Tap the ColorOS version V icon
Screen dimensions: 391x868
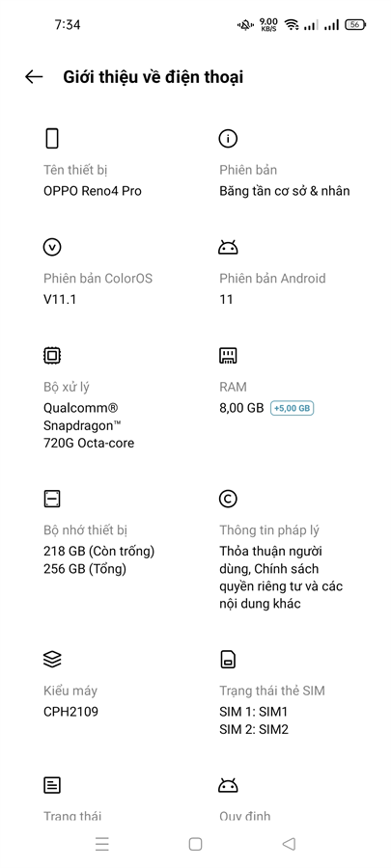[x=52, y=247]
